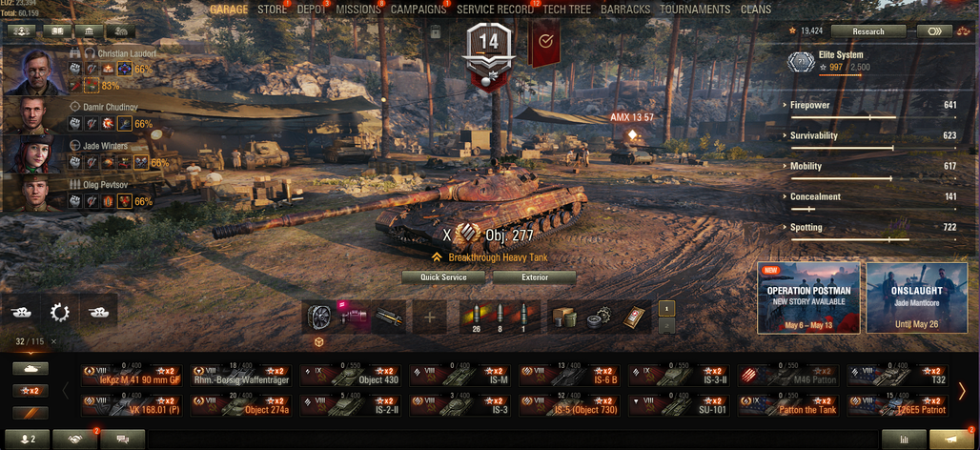This screenshot has width=980, height=450.
Task: Open platoon handshake invitations button
Action: pyautogui.click(x=75, y=440)
